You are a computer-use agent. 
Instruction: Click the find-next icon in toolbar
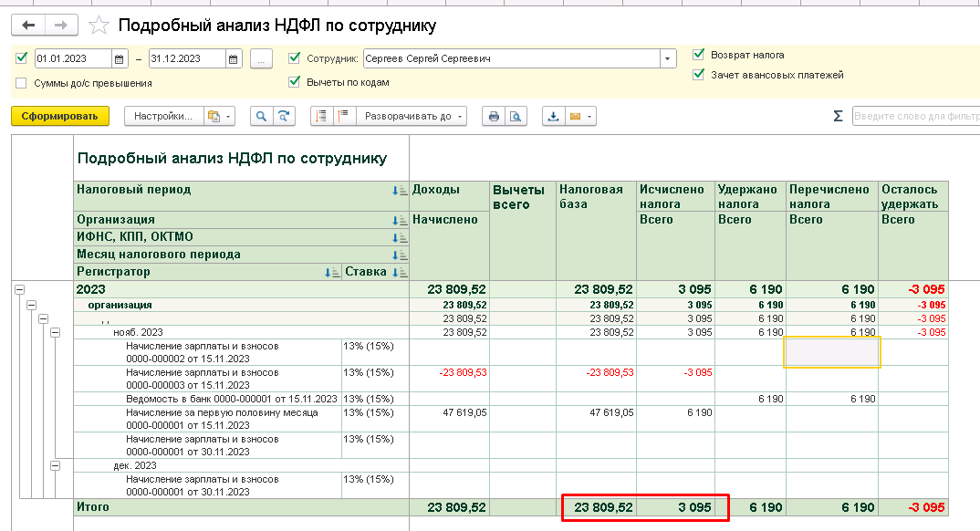pyautogui.click(x=284, y=116)
